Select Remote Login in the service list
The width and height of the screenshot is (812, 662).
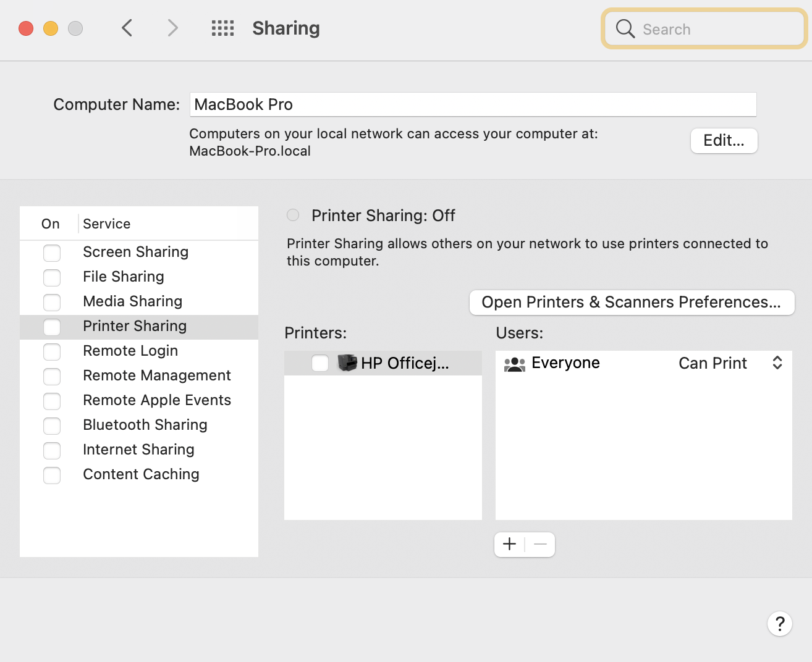(130, 351)
